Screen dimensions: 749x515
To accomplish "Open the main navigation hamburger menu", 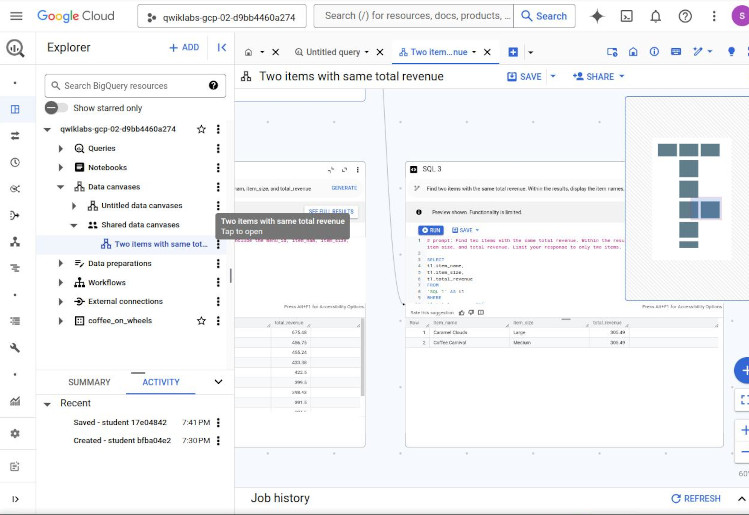I will [16, 16].
